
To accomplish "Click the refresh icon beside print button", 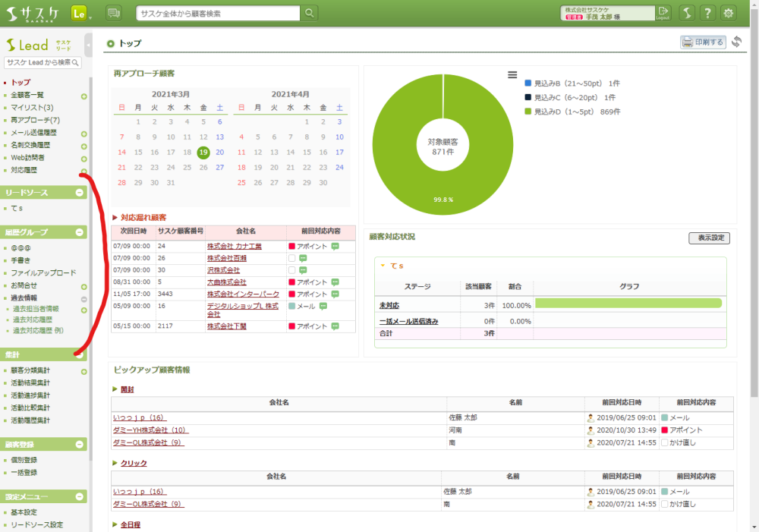I will pyautogui.click(x=736, y=42).
